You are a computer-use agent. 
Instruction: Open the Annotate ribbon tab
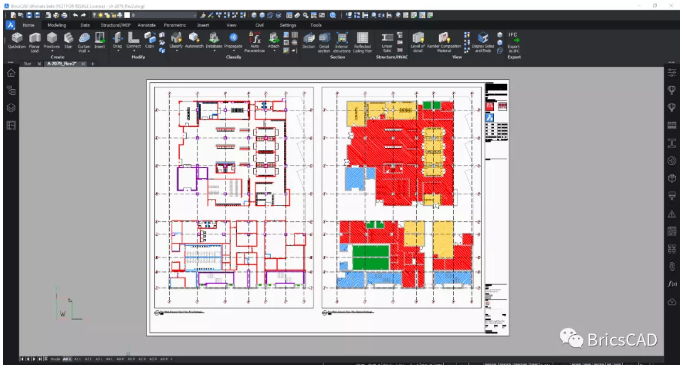click(146, 25)
